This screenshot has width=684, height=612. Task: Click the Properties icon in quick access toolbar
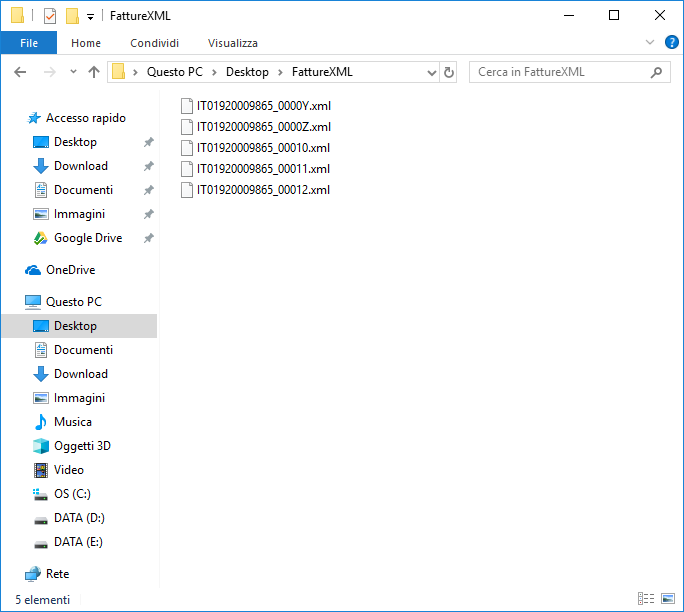tap(50, 16)
